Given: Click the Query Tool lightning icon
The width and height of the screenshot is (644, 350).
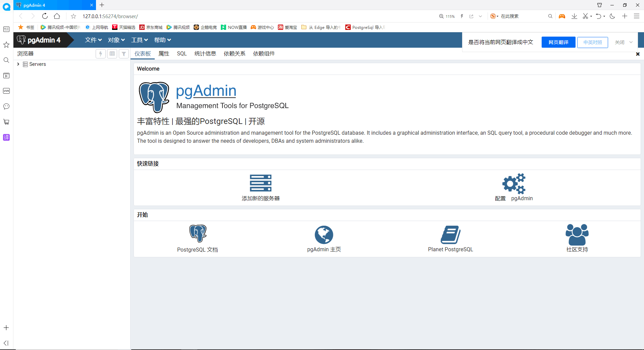Looking at the screenshot, I should pyautogui.click(x=100, y=54).
